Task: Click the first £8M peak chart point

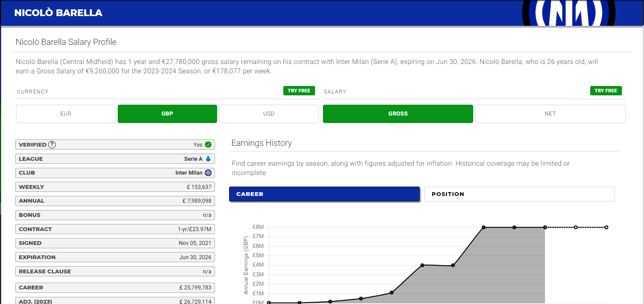Action: pyautogui.click(x=484, y=227)
